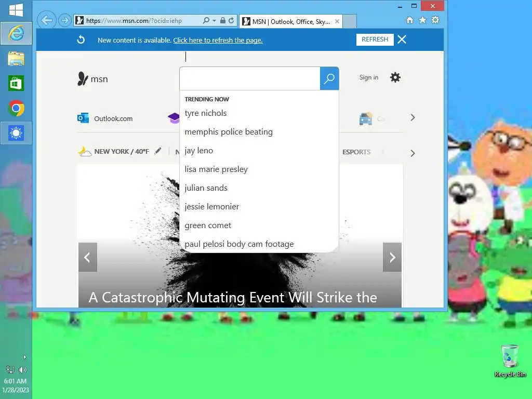Click the circular refresh icon in notification bar
532x399 pixels.
[81, 39]
